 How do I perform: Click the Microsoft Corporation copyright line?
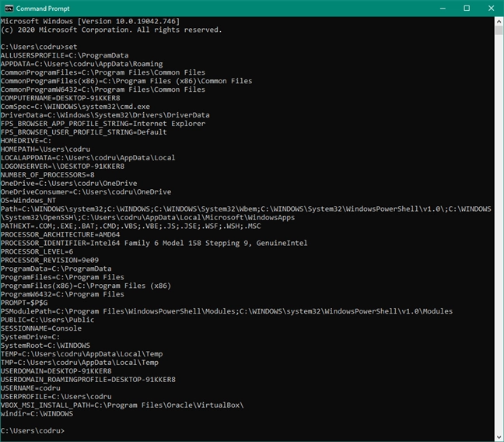[111, 30]
